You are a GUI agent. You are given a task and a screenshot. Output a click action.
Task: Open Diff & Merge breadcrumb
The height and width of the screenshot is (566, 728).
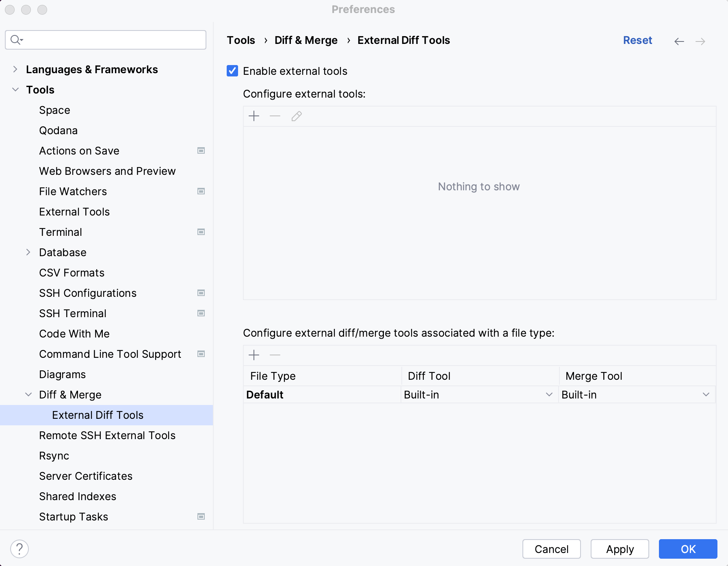306,40
